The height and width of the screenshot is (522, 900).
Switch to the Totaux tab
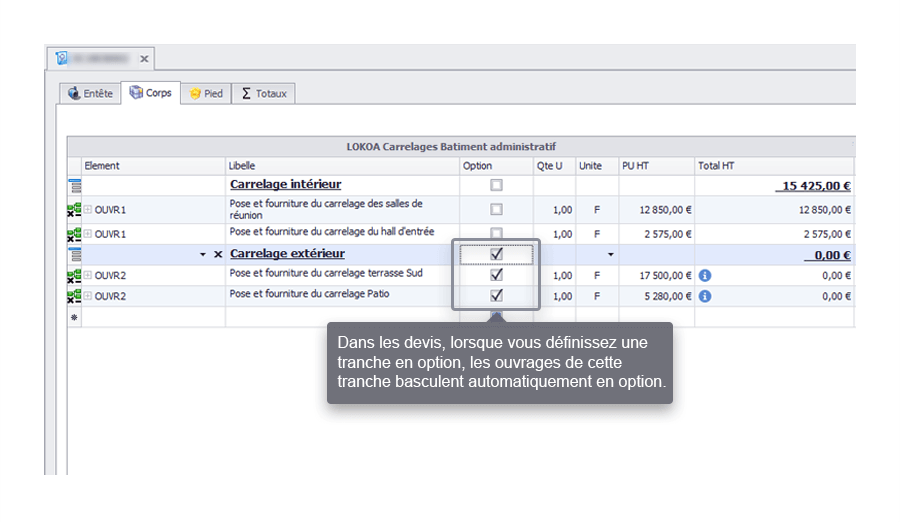pos(263,94)
